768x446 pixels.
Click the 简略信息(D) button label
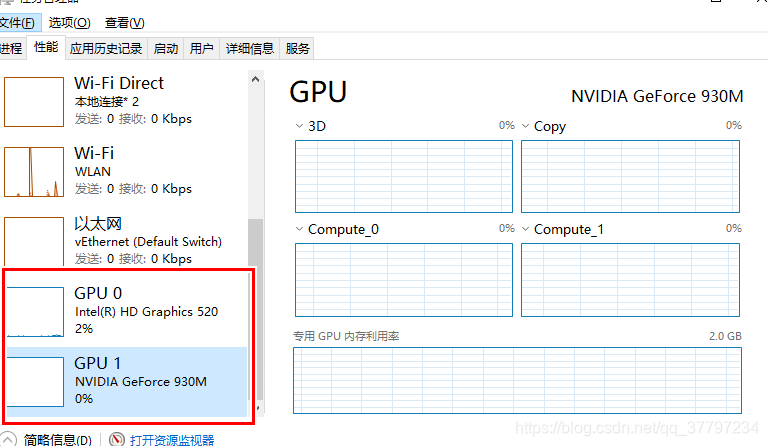58,440
